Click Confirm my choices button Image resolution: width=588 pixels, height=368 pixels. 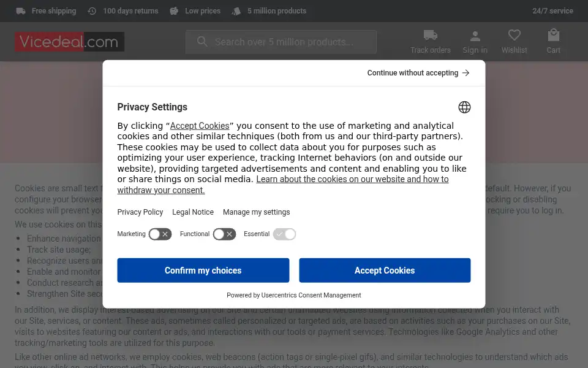pos(203,270)
